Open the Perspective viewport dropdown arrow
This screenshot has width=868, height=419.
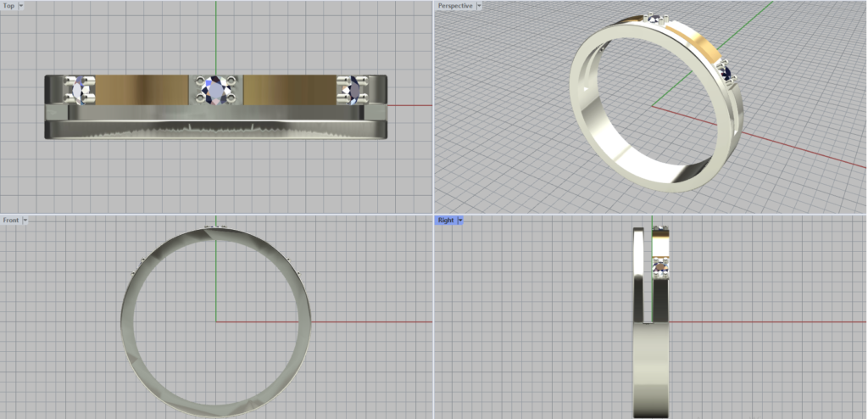479,6
